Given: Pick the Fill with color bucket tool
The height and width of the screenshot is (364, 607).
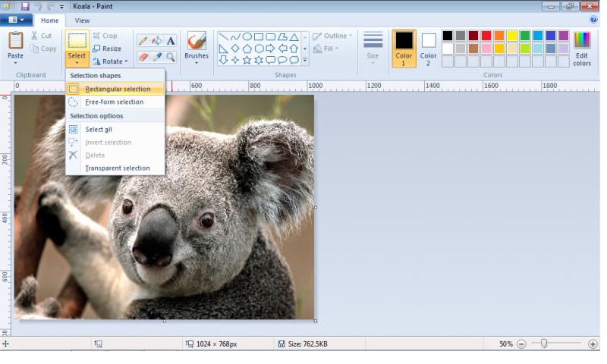Looking at the screenshot, I should coord(156,41).
